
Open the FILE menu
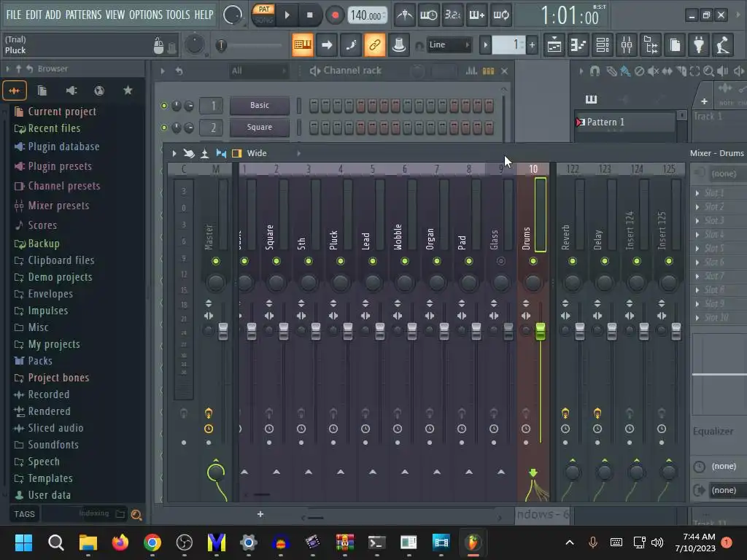[14, 15]
